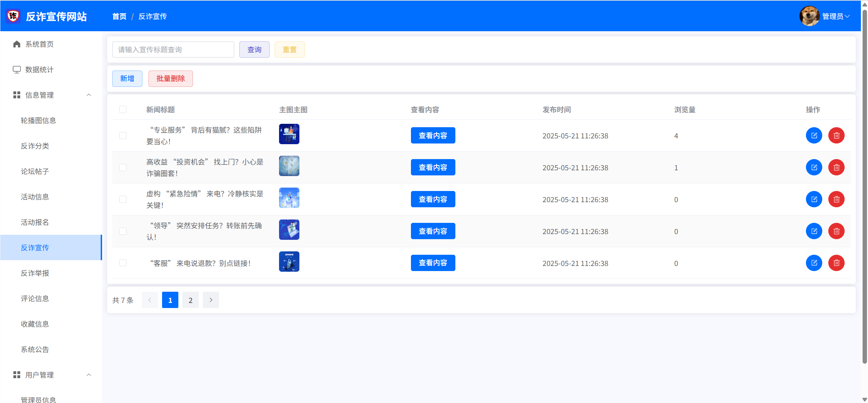The height and width of the screenshot is (403, 868).
Task: Click the house icon beside 系统首页
Action: point(17,44)
